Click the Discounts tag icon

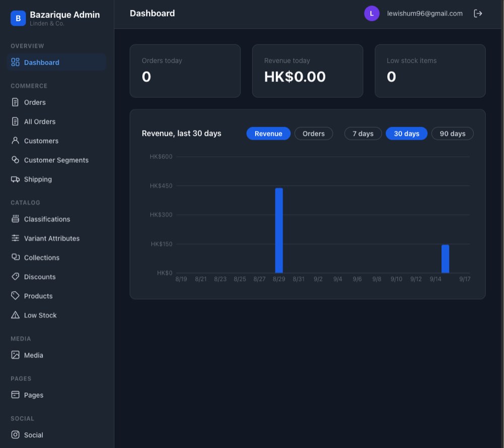[15, 276]
